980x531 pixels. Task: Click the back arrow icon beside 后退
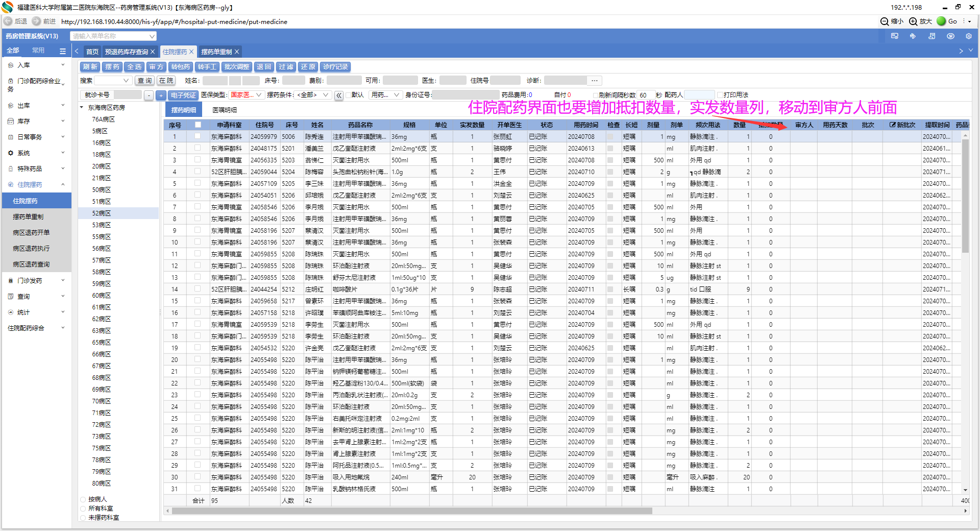click(x=8, y=21)
